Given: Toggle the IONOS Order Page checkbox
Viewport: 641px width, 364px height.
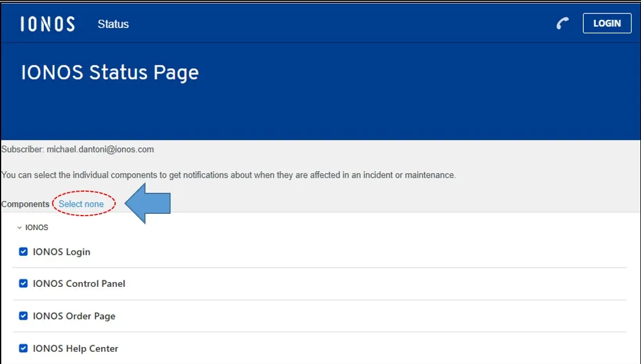Looking at the screenshot, I should (23, 316).
